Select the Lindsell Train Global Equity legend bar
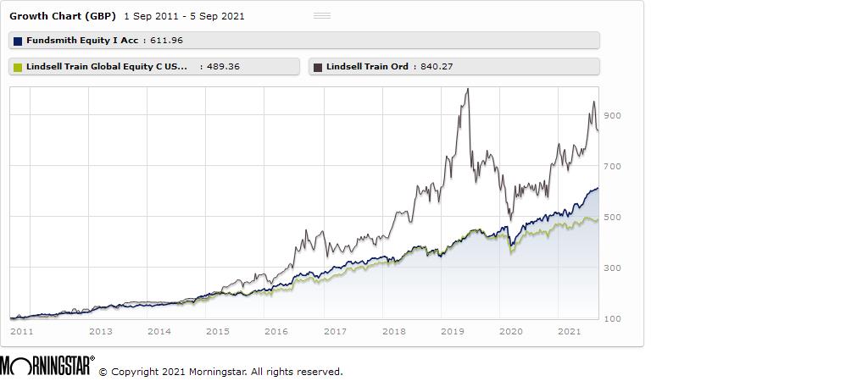 (154, 67)
